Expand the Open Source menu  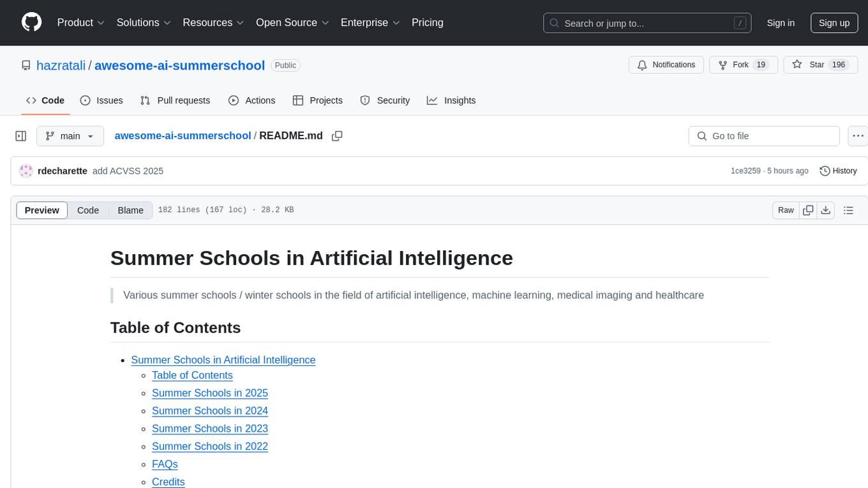click(292, 22)
